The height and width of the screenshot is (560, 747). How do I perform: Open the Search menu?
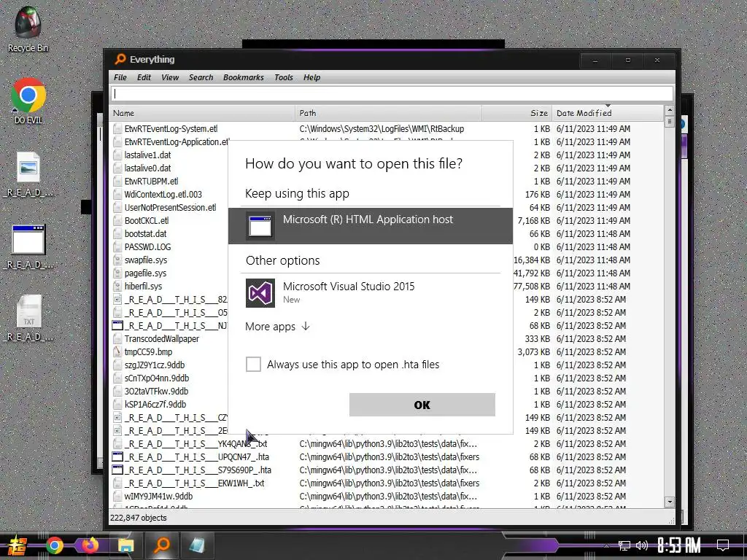tap(201, 77)
